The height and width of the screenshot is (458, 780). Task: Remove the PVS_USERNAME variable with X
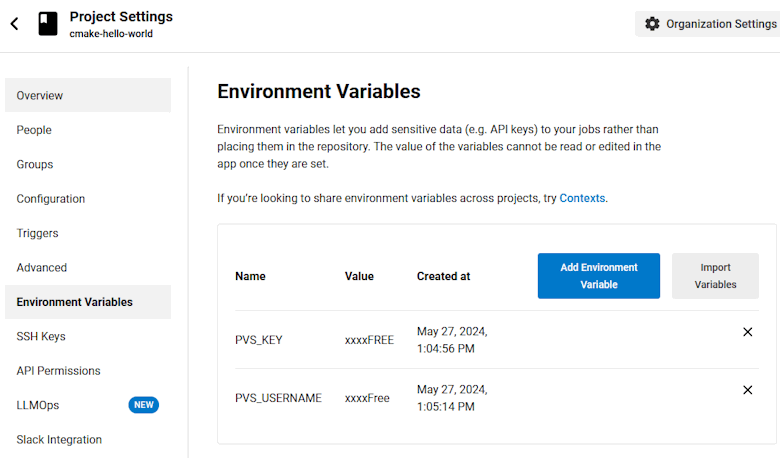[x=747, y=390]
